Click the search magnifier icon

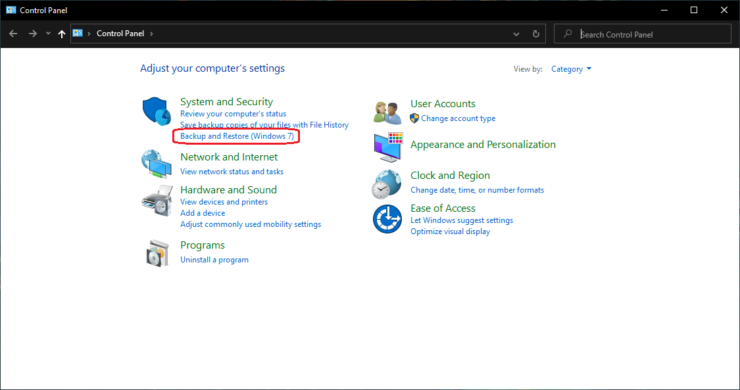[568, 34]
